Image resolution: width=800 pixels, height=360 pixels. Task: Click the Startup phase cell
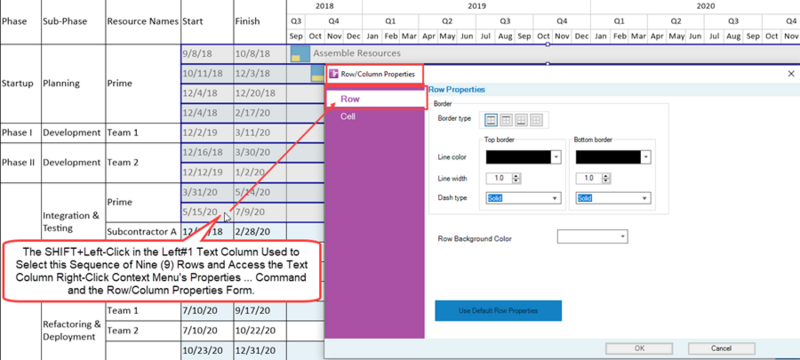click(20, 83)
